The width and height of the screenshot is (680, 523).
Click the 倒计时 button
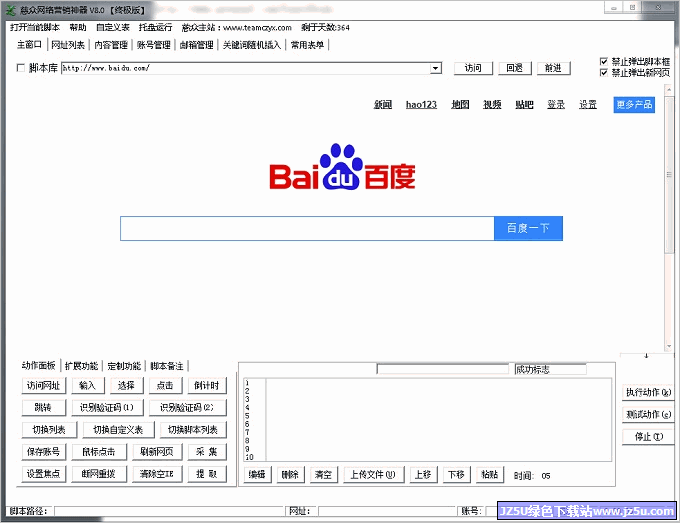207,386
